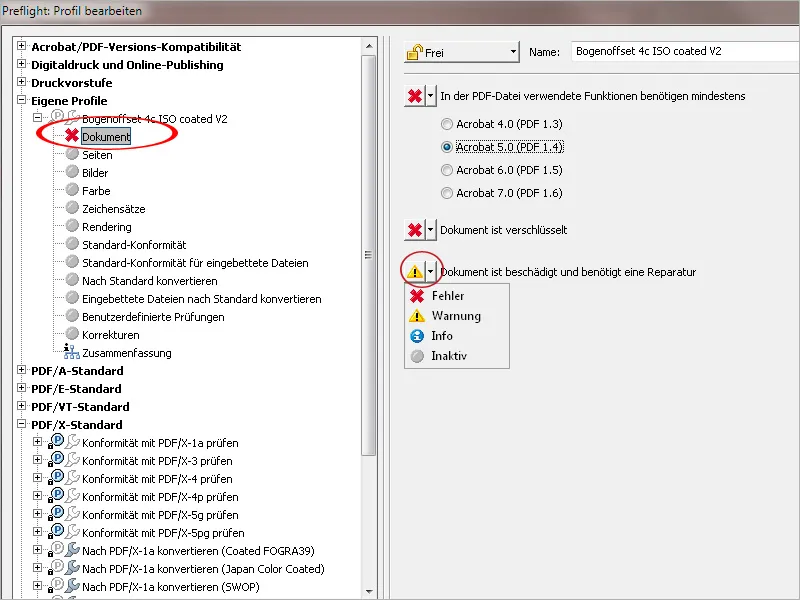Choose Warnung from the severity menu

pos(457,316)
